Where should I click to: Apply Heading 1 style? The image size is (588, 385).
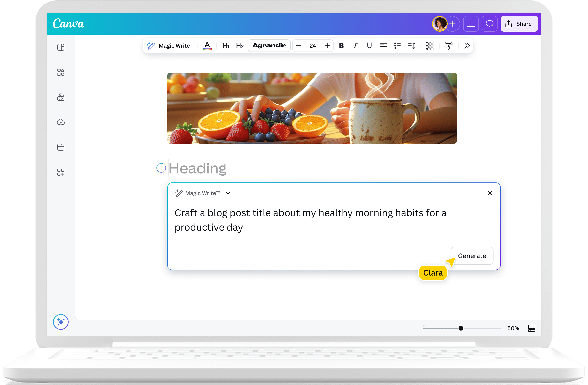tap(226, 46)
